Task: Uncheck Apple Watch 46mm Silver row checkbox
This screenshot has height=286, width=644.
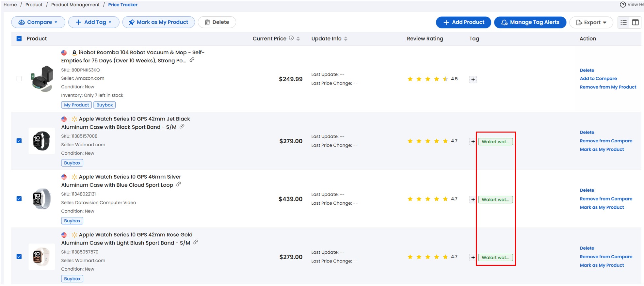Action: coord(19,199)
